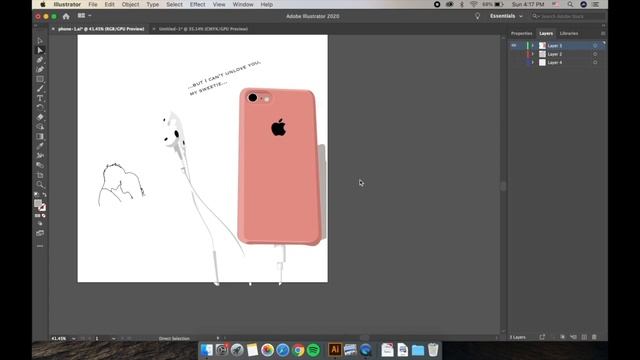Select the Symbol Sprayer tool
Image resolution: width=640 pixels, height=360 pixels.
tap(40, 156)
